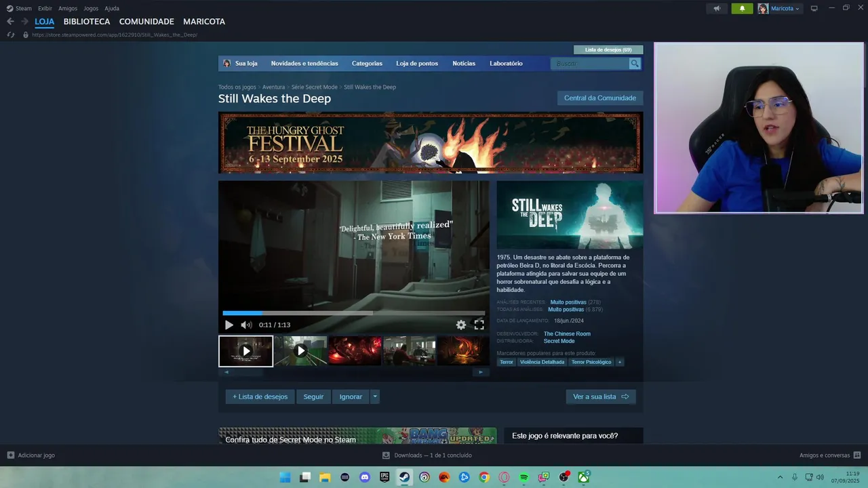The width and height of the screenshot is (868, 488).
Task: Go forward with the right navigation arrow
Action: tap(24, 22)
